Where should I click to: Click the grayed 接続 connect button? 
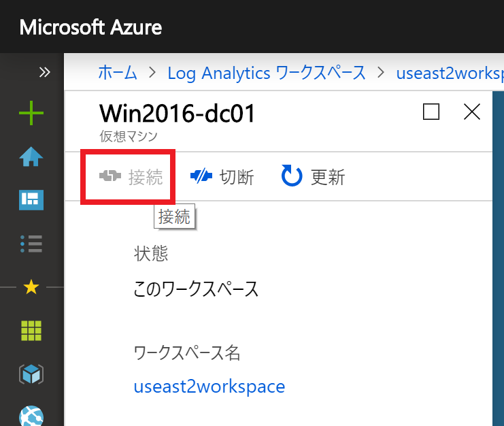coord(131,176)
